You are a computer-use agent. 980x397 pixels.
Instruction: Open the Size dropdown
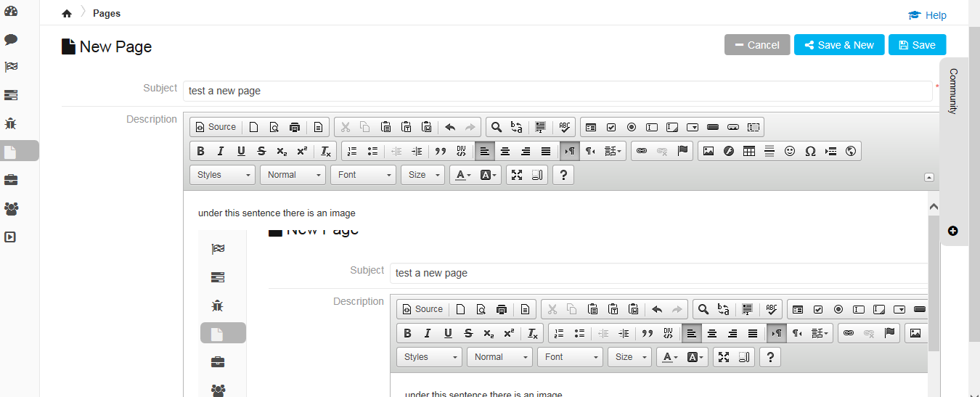(x=422, y=175)
